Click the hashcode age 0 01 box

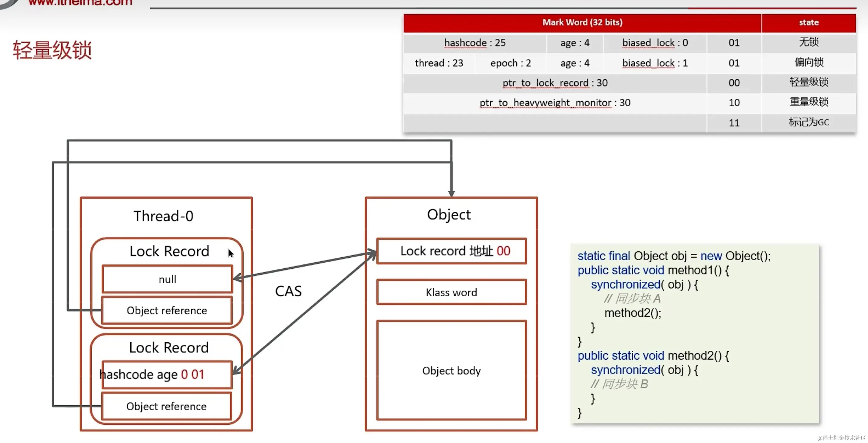pos(167,374)
